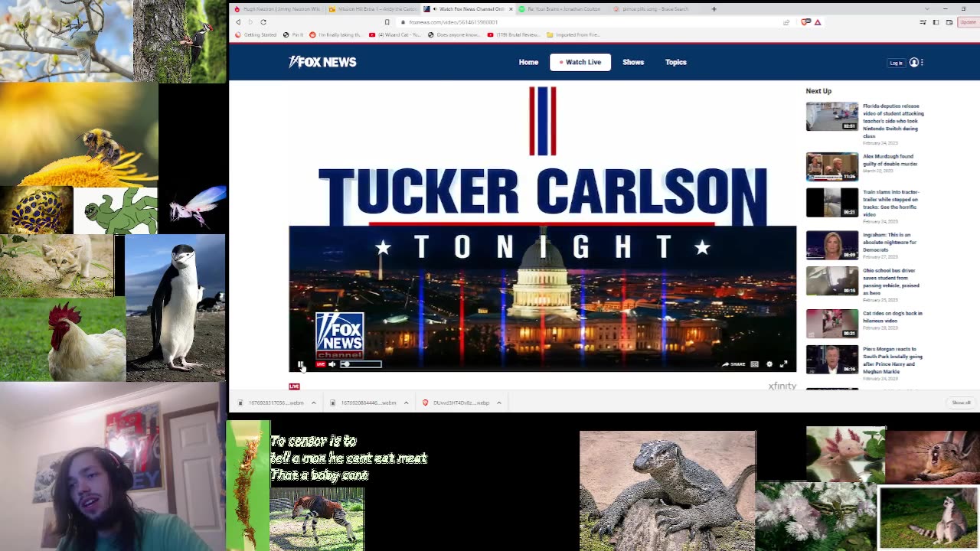This screenshot has width=980, height=551.
Task: Click the red LIVE badge in the video player
Action: click(x=320, y=364)
